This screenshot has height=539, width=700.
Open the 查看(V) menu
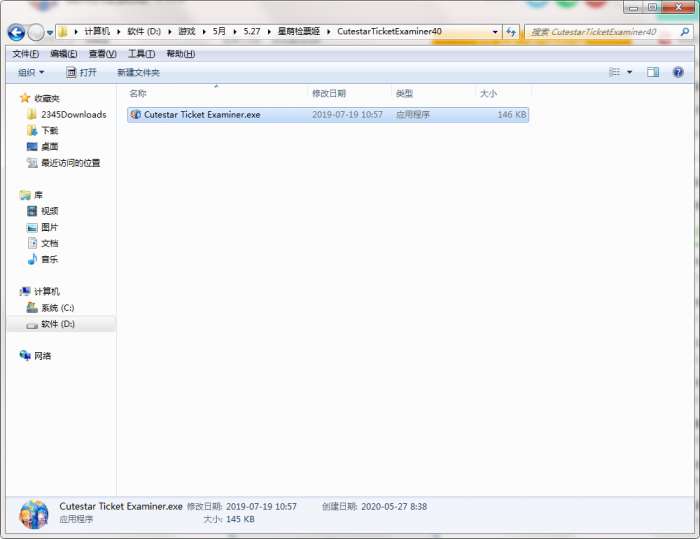103,54
